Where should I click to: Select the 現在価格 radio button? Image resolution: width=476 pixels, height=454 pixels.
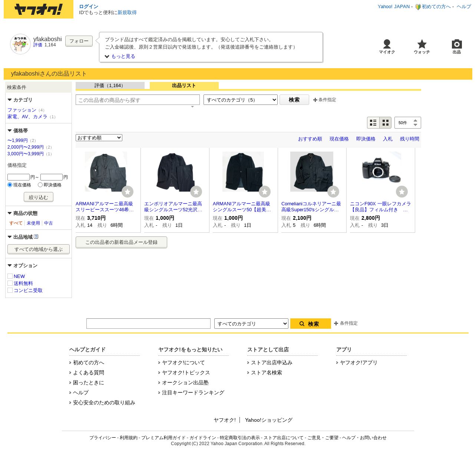click(x=10, y=185)
